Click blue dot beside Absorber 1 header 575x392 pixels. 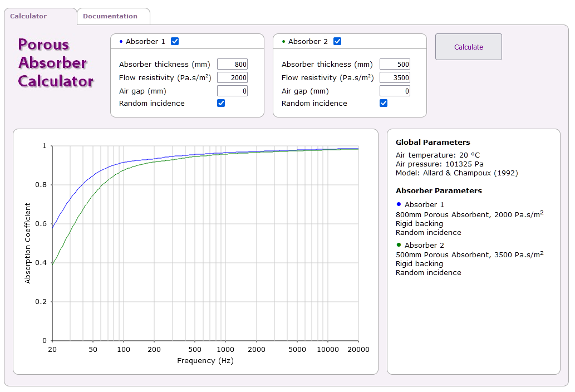[x=121, y=42]
